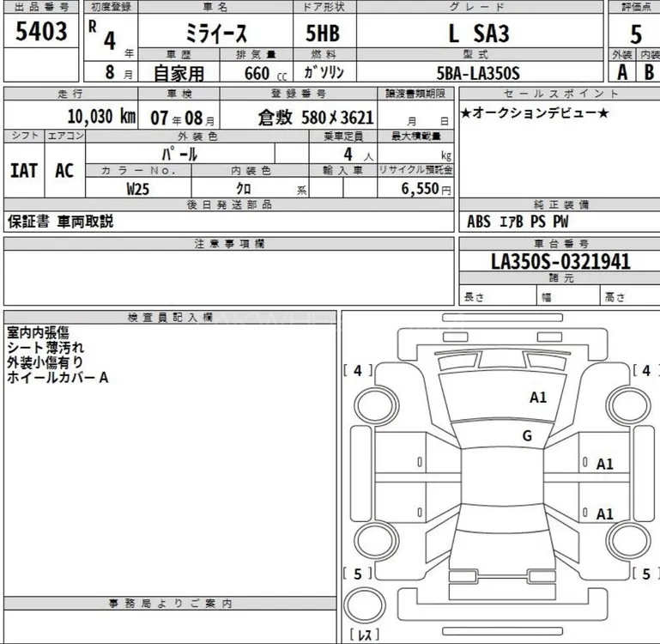Select the 注意事項欄 header
This screenshot has height=644, width=660.
coord(229,244)
